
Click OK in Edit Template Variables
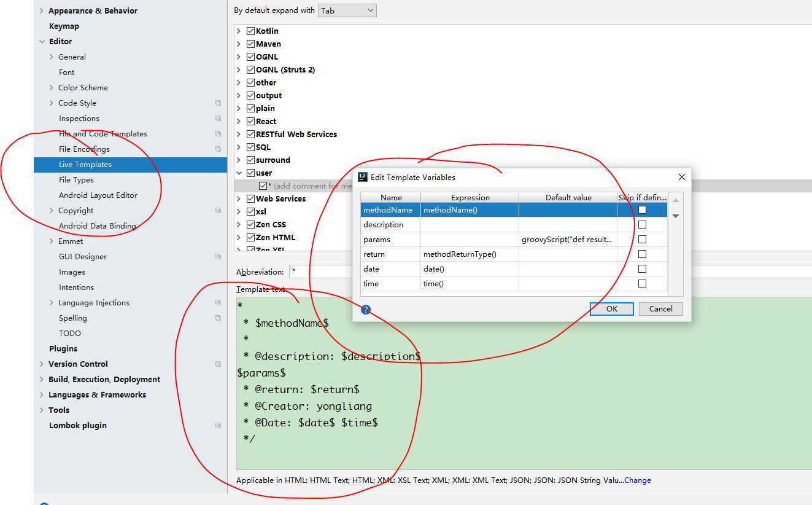point(612,308)
